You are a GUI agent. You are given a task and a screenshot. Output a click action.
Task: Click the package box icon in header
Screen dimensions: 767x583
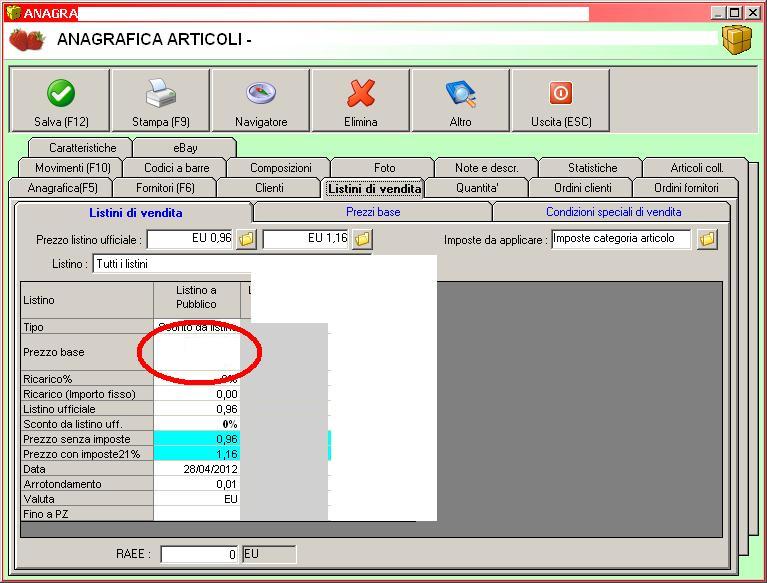pos(736,40)
